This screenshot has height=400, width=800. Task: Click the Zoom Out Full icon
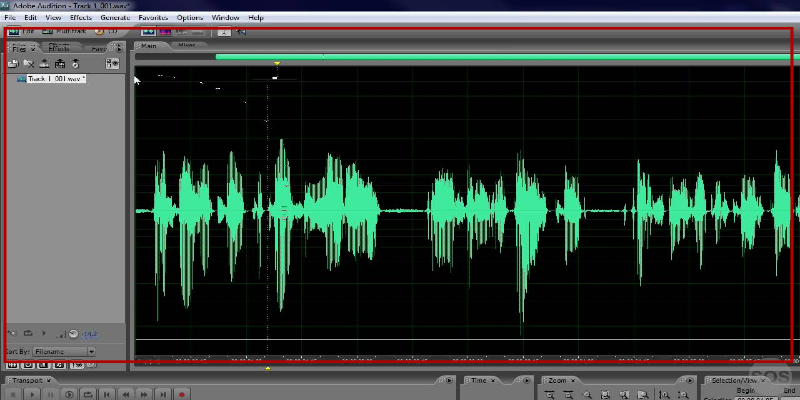click(x=587, y=395)
